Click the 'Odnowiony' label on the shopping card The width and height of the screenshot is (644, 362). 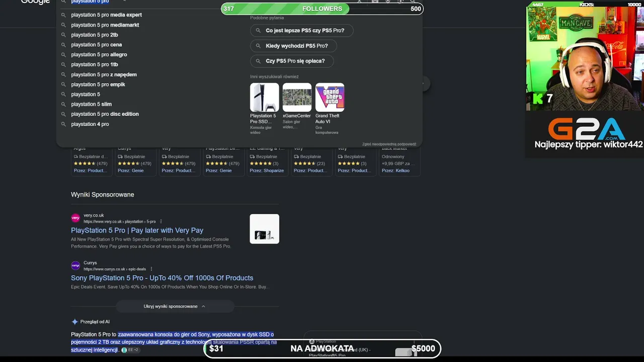(393, 156)
